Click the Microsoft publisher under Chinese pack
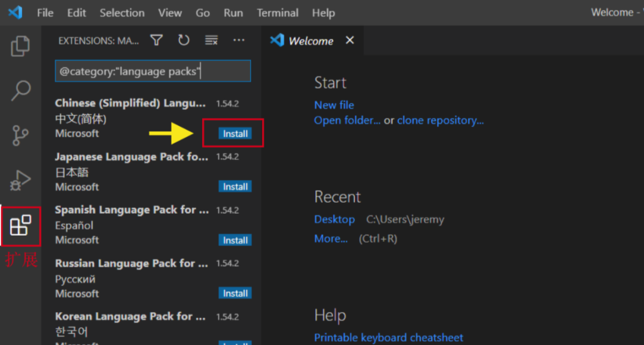The image size is (644, 345). 77,134
